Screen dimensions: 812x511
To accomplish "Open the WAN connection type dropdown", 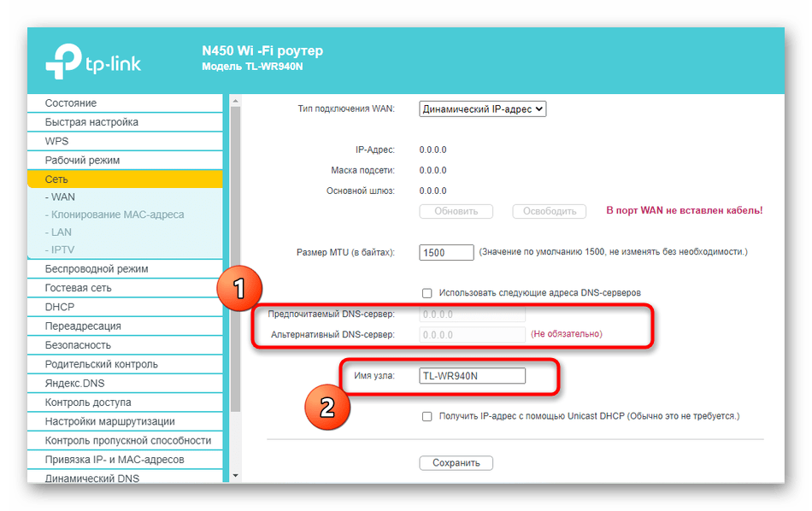I will coord(482,109).
